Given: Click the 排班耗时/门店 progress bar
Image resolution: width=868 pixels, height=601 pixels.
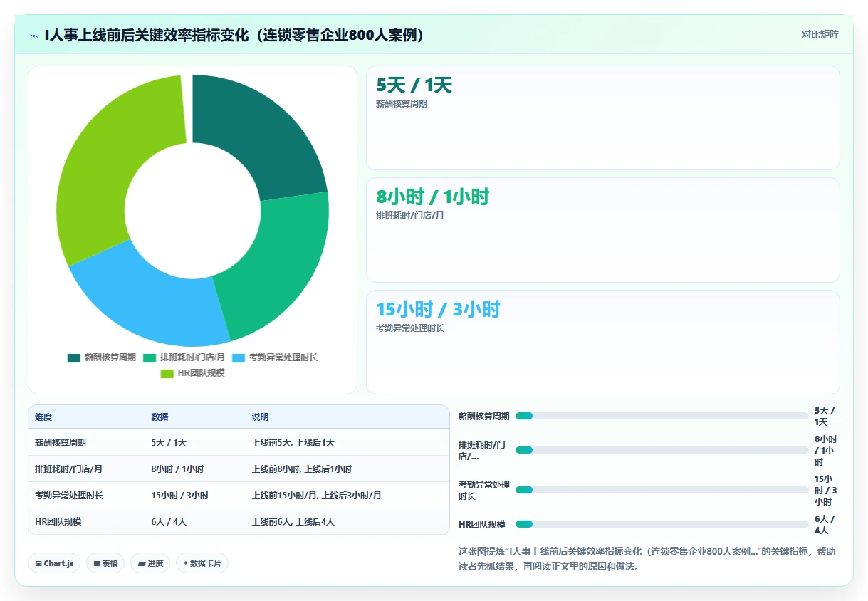Looking at the screenshot, I should click(x=662, y=450).
